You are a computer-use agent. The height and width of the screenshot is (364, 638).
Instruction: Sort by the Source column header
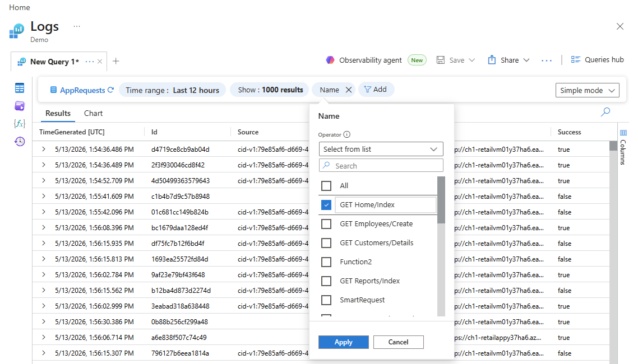(x=248, y=132)
